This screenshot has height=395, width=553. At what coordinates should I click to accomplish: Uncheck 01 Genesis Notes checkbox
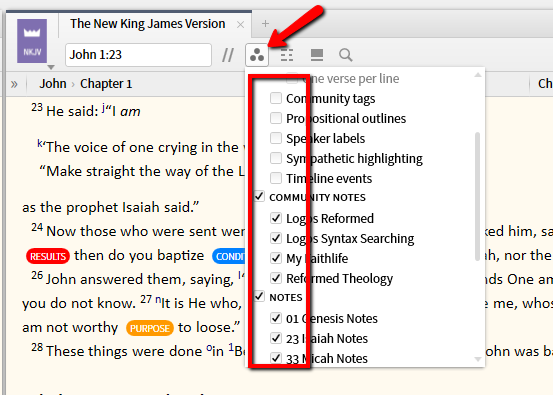[x=276, y=318]
